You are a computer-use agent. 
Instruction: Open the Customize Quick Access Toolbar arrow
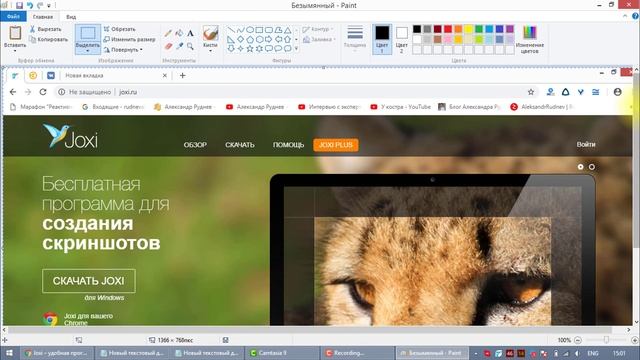pos(49,5)
